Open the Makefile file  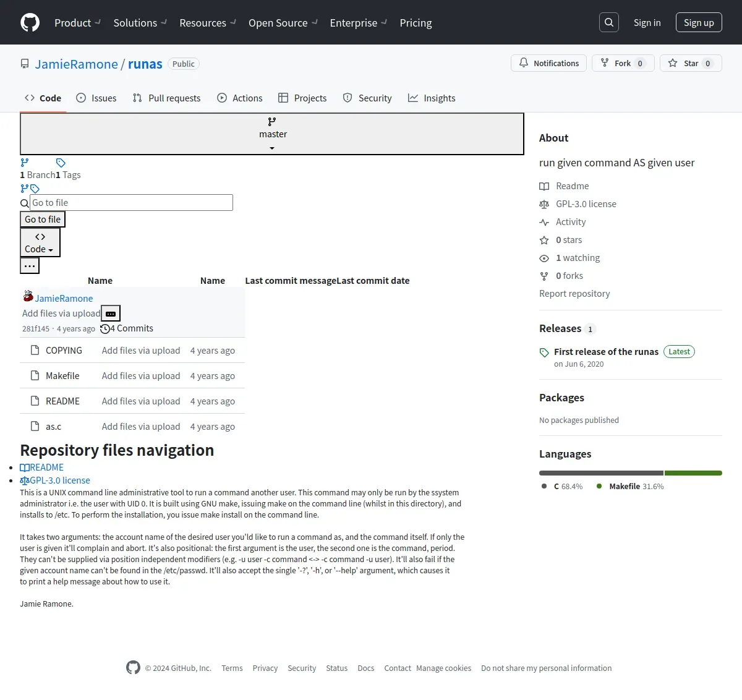[x=62, y=376]
